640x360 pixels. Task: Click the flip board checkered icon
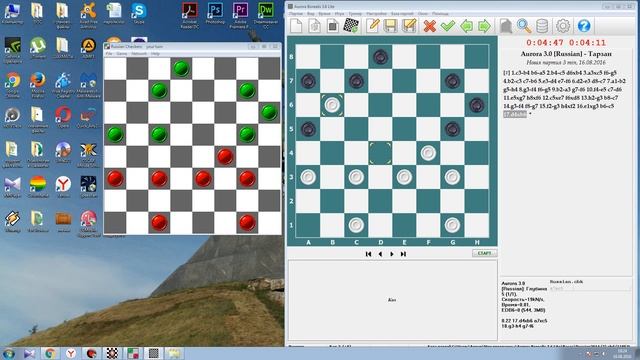[351, 26]
